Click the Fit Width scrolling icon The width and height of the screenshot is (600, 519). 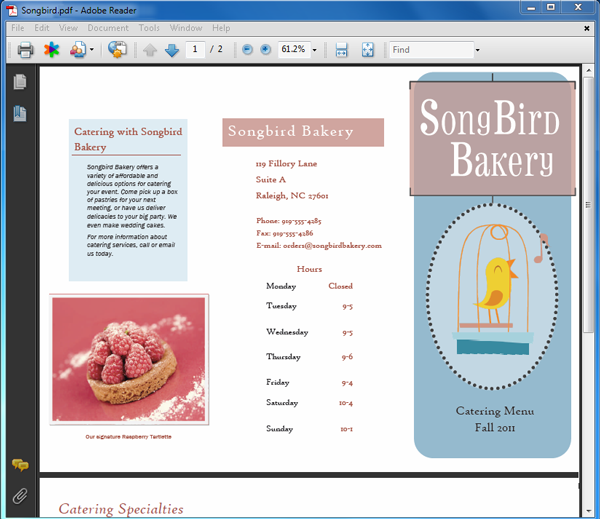pyautogui.click(x=341, y=50)
